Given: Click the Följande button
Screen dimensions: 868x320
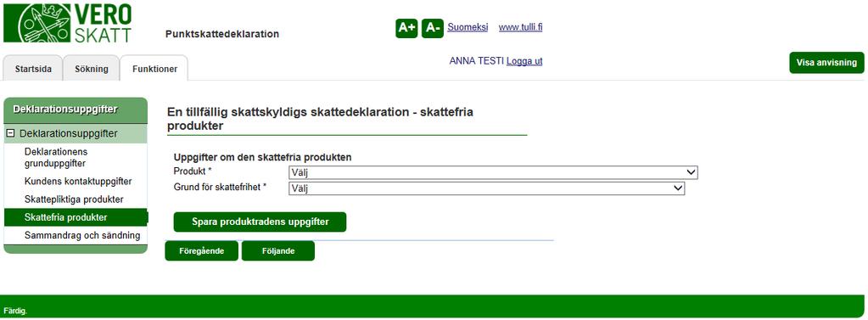Looking at the screenshot, I should coord(278,250).
